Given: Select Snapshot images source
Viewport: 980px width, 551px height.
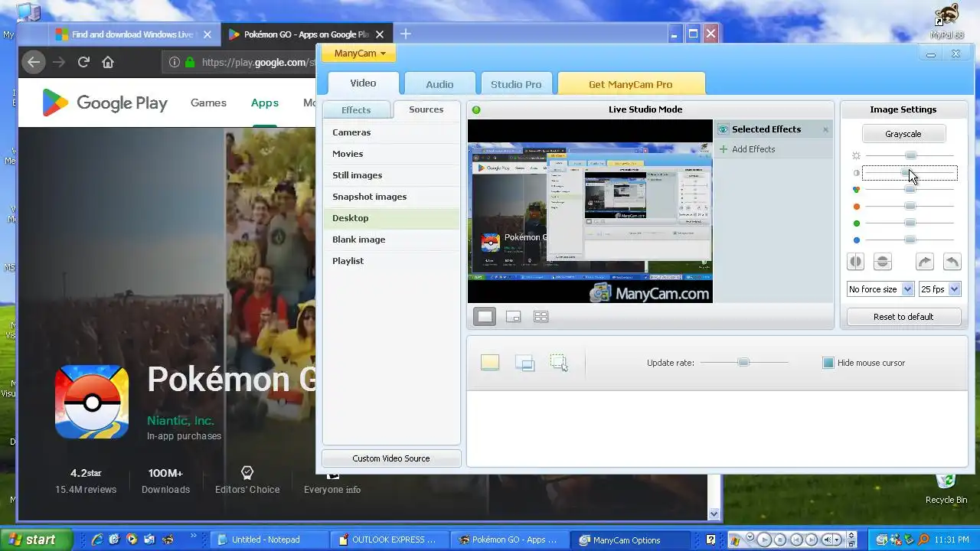Looking at the screenshot, I should point(391,197).
